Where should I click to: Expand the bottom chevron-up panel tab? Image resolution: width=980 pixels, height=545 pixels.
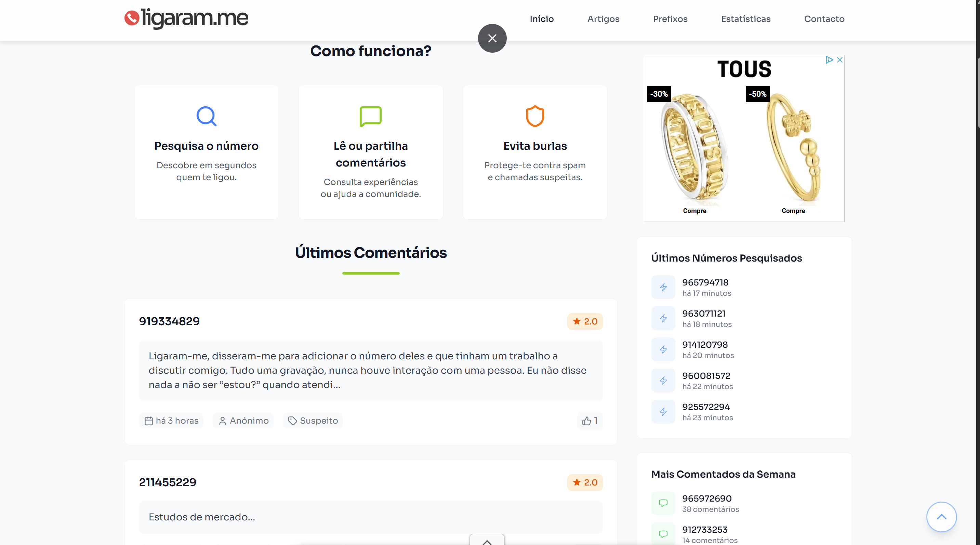pos(487,541)
